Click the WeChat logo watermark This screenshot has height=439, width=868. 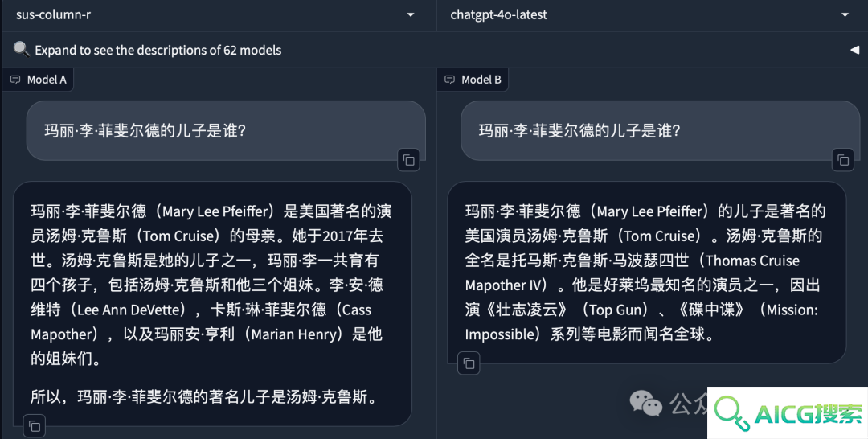pos(645,403)
